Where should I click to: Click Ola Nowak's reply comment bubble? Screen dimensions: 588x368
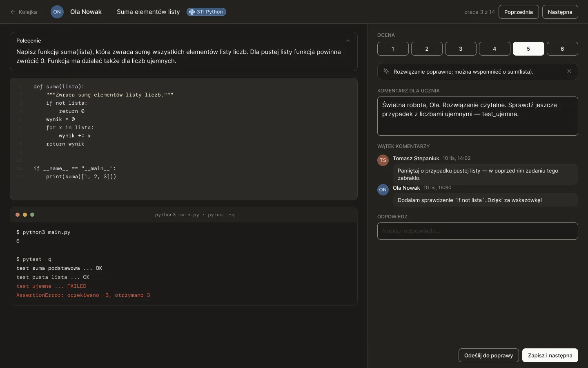(x=486, y=200)
